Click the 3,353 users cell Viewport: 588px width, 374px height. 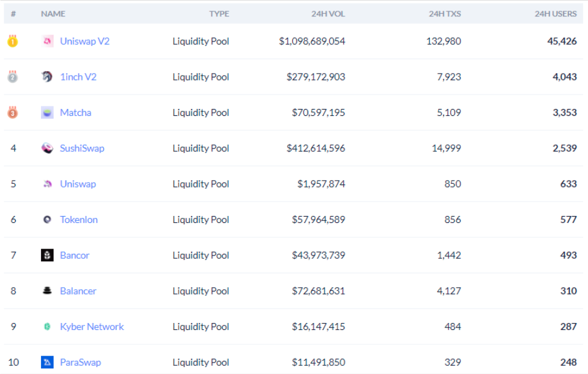coord(564,113)
